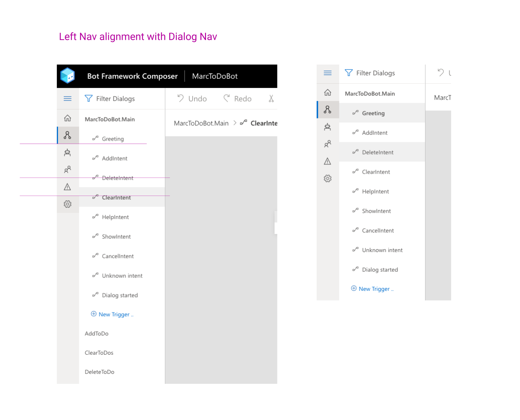Click the hamburger menu to collapse the nav
The image size is (520, 420).
tap(68, 98)
